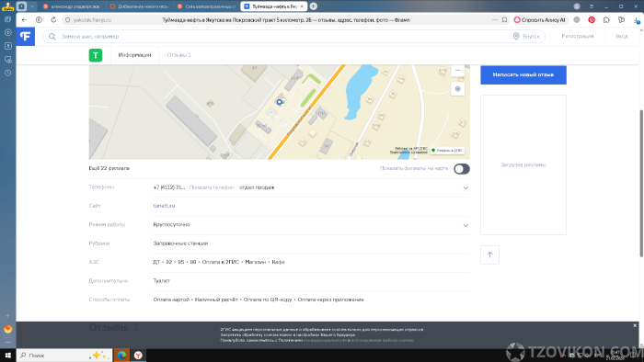Click the Flamp logo icon

tap(26, 37)
